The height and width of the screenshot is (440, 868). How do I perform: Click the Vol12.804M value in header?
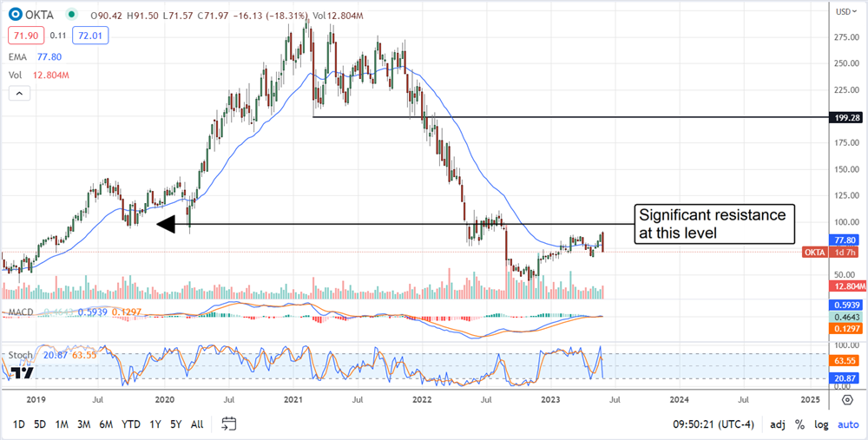(x=338, y=16)
